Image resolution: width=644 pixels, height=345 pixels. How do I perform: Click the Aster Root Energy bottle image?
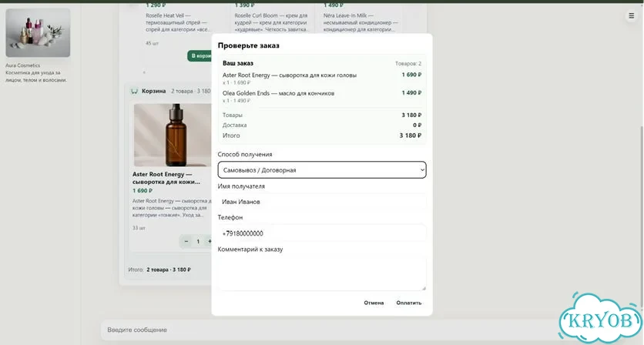pos(173,135)
